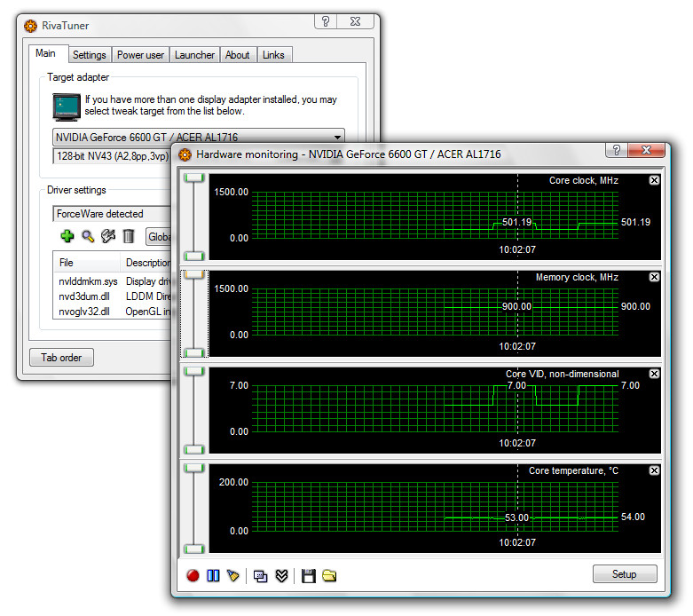Save the log with the floppy disk icon
Image resolution: width=693 pixels, height=616 pixels.
(x=309, y=576)
